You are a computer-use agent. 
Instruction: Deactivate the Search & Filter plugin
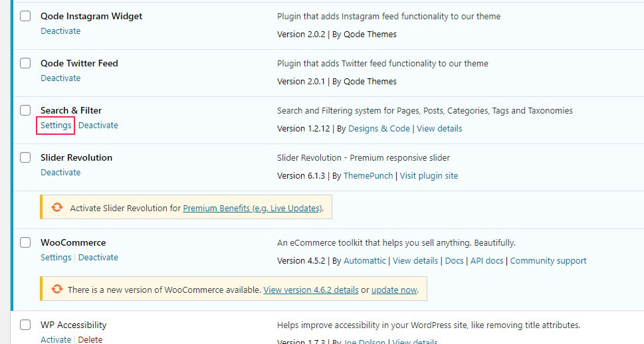click(x=98, y=125)
